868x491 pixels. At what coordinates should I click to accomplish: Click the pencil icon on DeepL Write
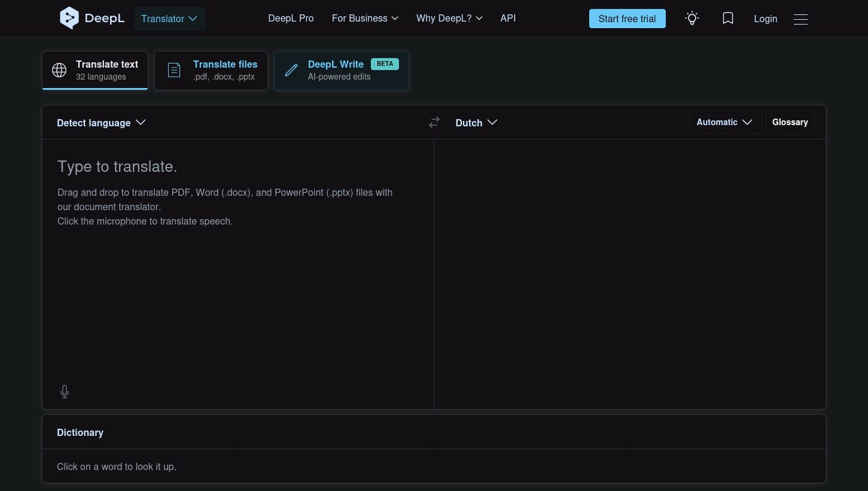291,70
